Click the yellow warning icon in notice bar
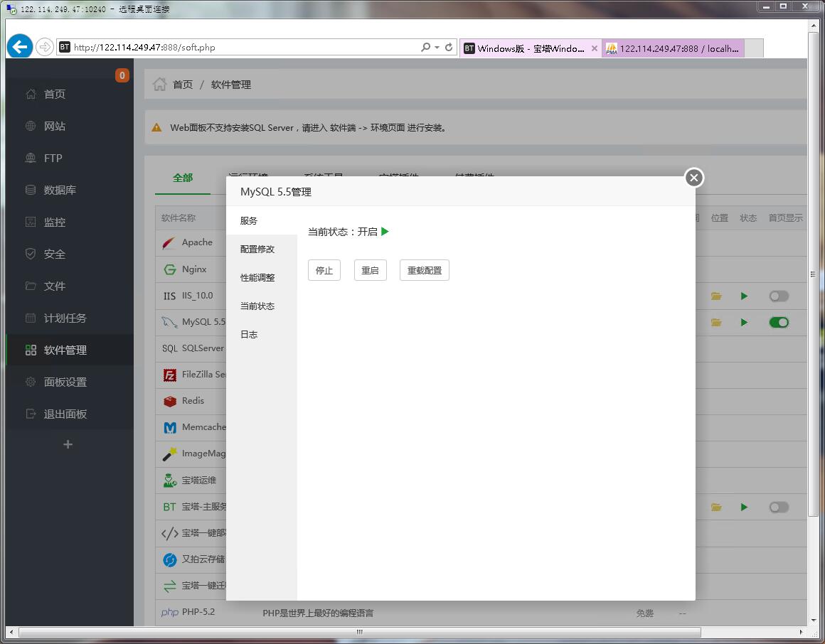825x644 pixels. click(156, 128)
